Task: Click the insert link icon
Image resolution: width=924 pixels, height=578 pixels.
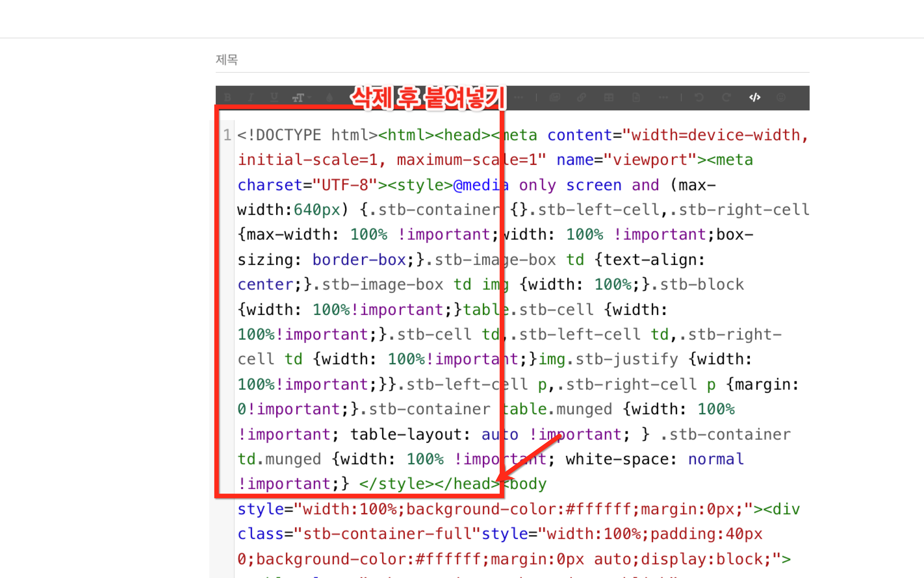Action: click(581, 97)
